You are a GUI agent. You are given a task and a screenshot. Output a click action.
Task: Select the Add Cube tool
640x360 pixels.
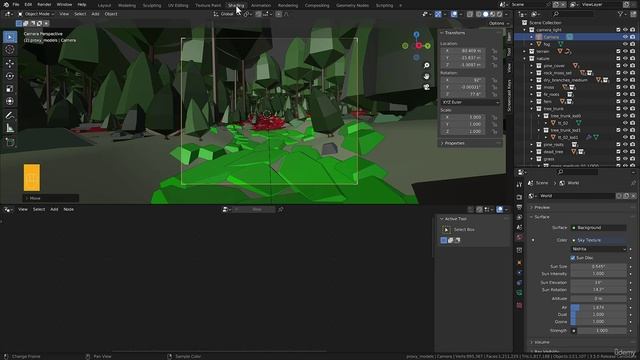coord(10,142)
